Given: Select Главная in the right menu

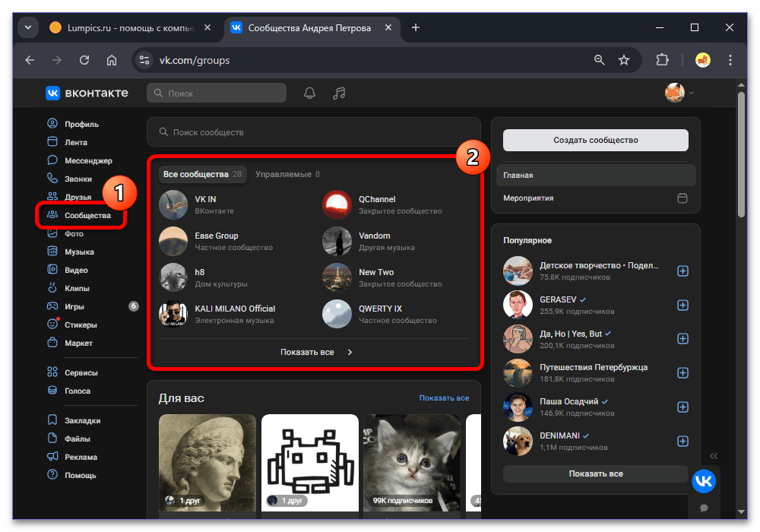Looking at the screenshot, I should pyautogui.click(x=596, y=176).
